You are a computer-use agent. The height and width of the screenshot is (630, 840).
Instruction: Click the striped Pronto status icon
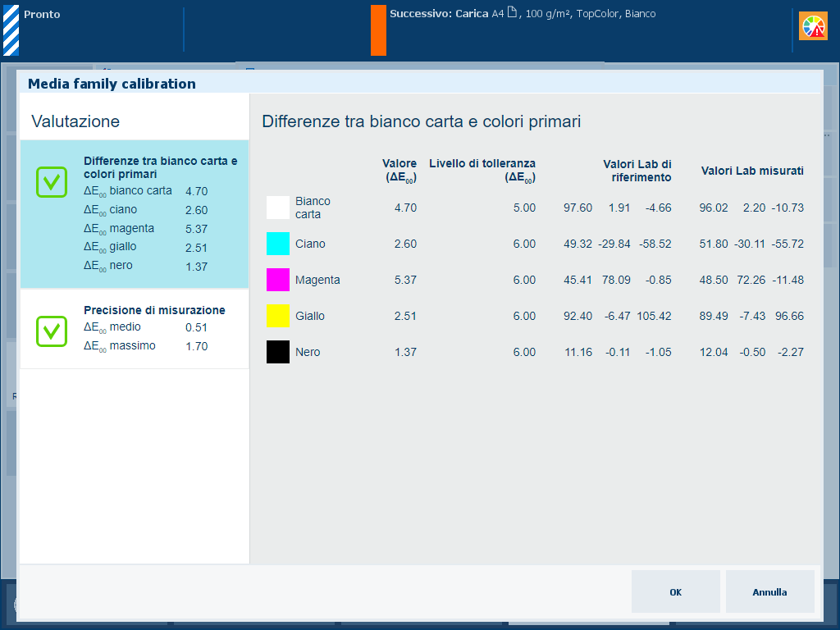11,30
